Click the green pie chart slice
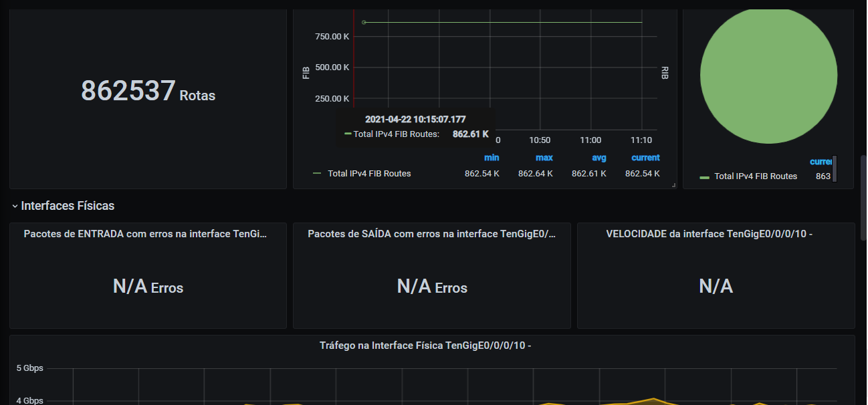Viewport: 868px width, 405px height. 768,75
